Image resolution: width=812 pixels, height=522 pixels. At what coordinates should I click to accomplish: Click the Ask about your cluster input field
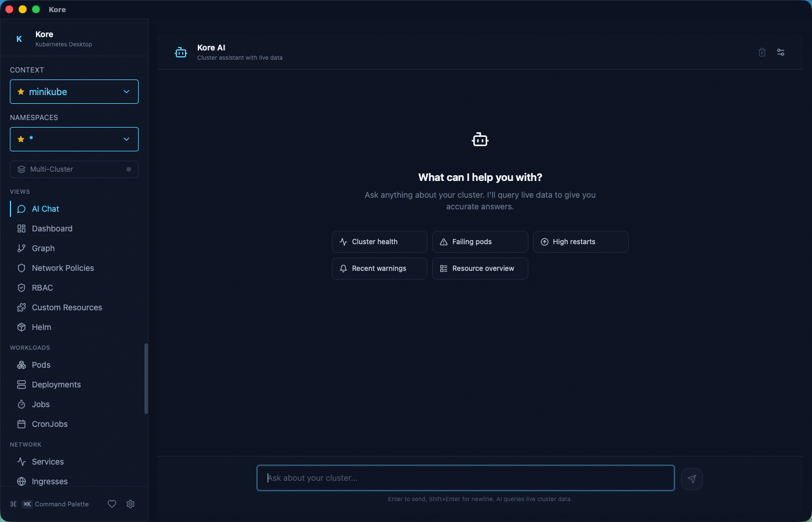pos(464,477)
